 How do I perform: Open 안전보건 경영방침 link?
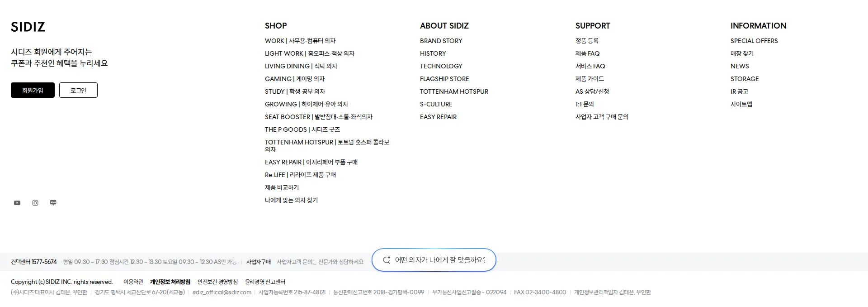click(x=217, y=282)
